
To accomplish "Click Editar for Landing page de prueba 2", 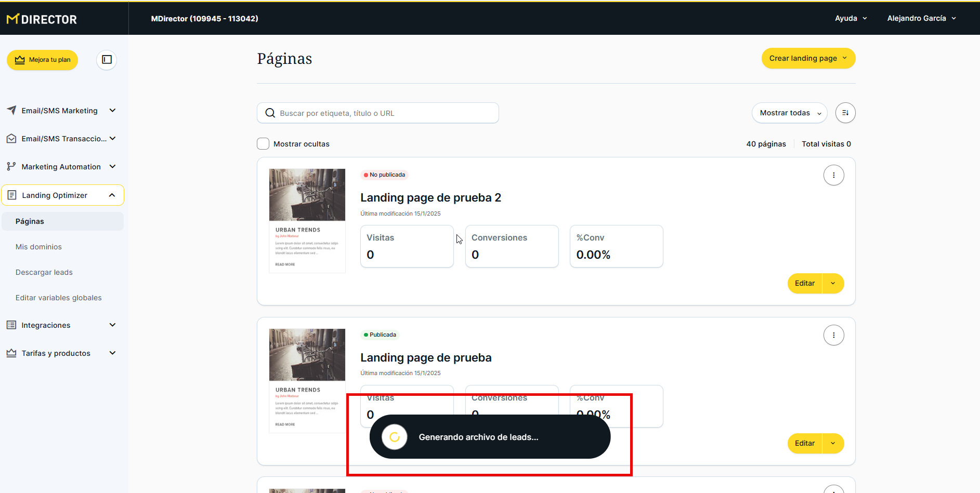I will click(804, 284).
